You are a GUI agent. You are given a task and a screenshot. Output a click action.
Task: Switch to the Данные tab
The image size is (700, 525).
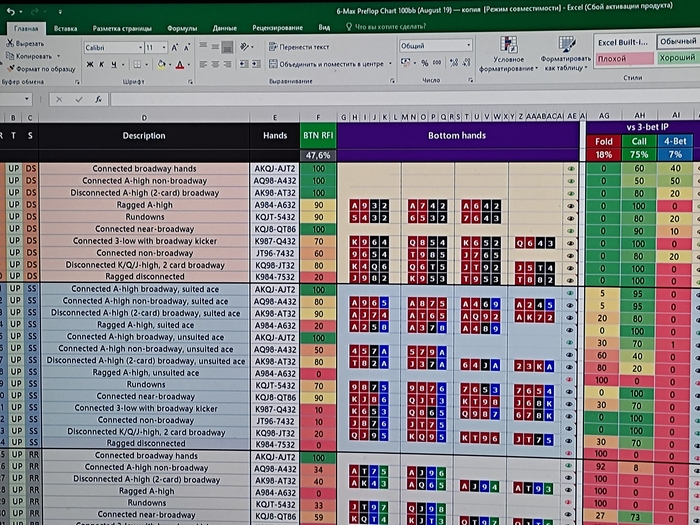tap(225, 28)
